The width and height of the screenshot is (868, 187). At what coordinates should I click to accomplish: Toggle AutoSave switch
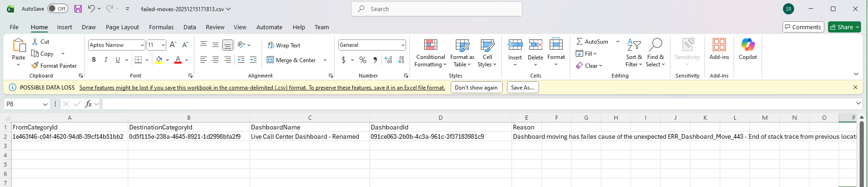click(x=58, y=9)
